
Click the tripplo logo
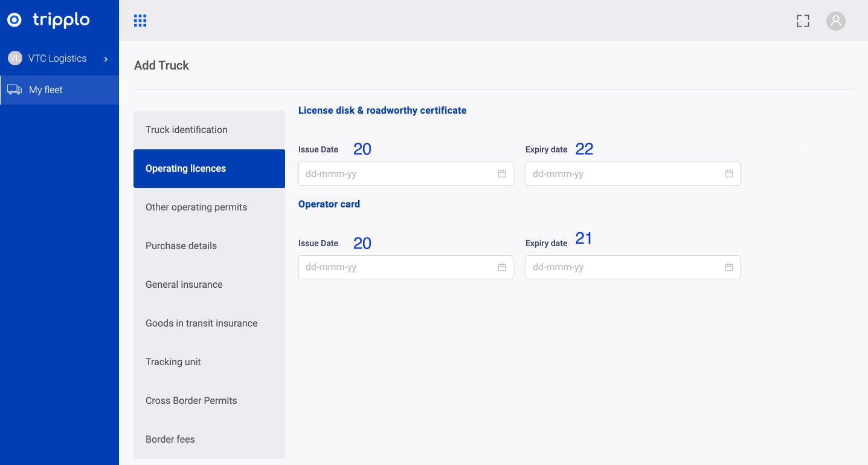point(48,20)
